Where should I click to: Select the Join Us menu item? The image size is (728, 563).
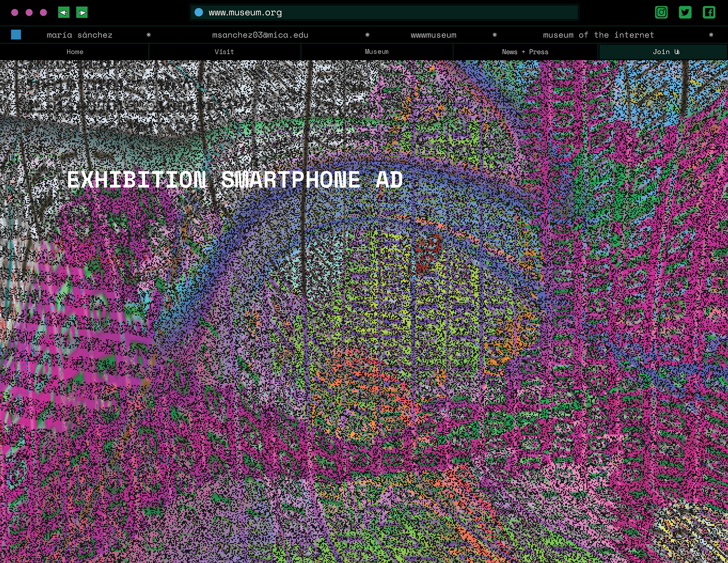point(663,52)
